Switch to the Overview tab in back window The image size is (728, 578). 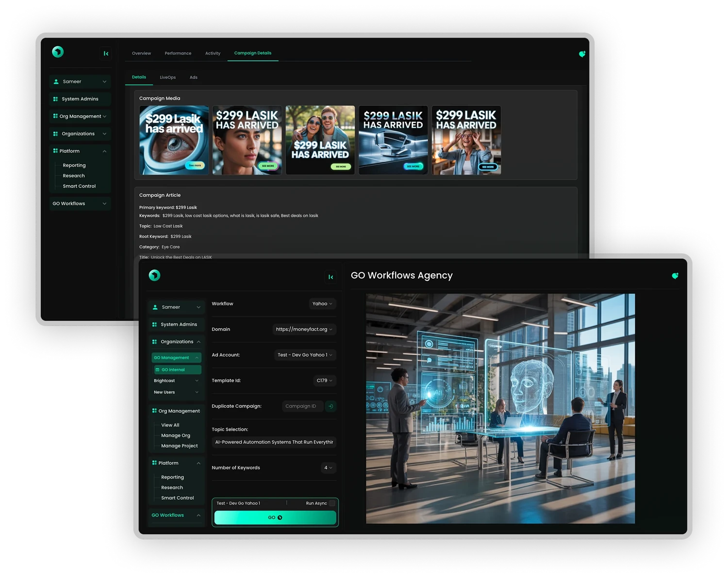[141, 53]
